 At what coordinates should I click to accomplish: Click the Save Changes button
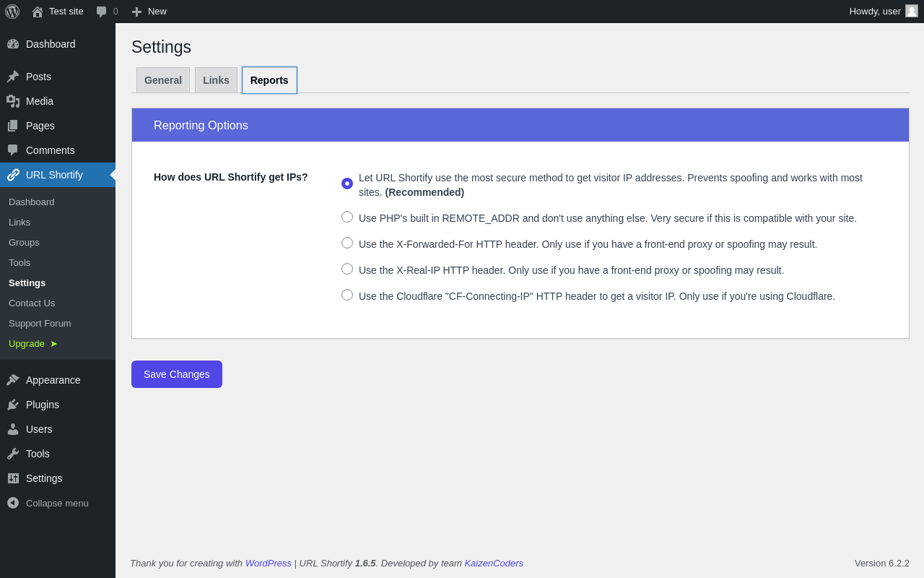point(177,374)
